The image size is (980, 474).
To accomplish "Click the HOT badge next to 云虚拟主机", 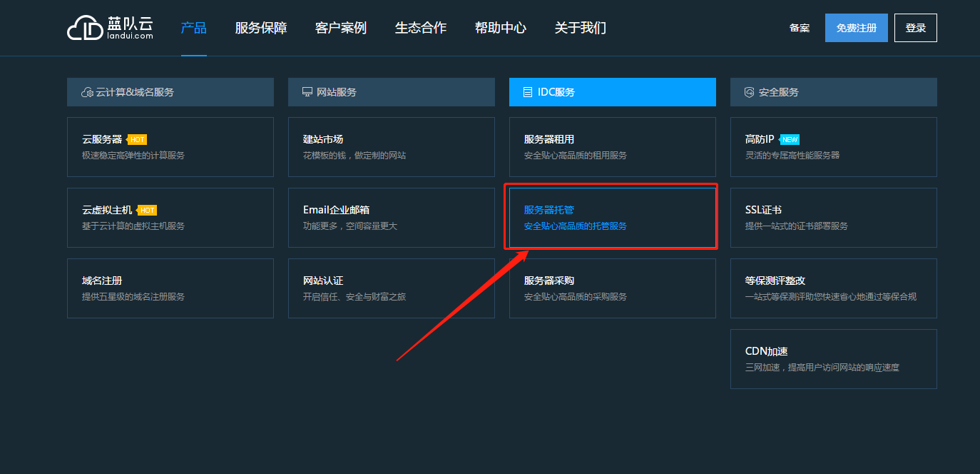I will [x=146, y=210].
